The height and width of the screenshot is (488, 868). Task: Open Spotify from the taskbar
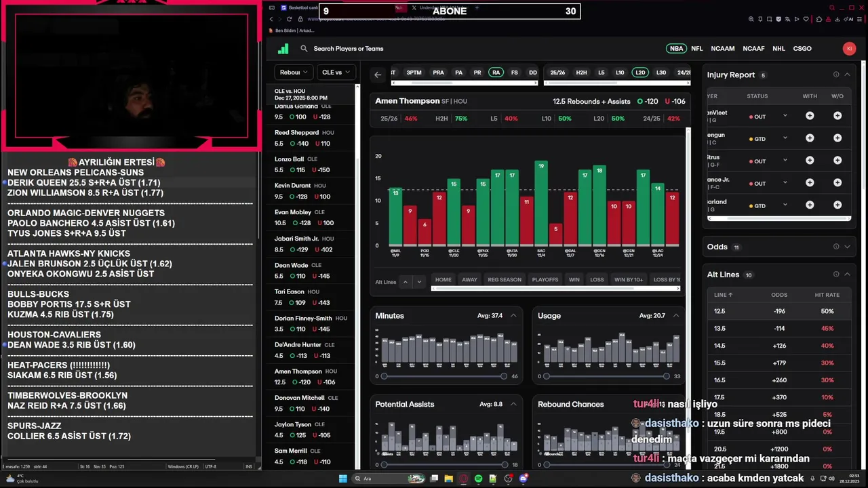pos(478,479)
